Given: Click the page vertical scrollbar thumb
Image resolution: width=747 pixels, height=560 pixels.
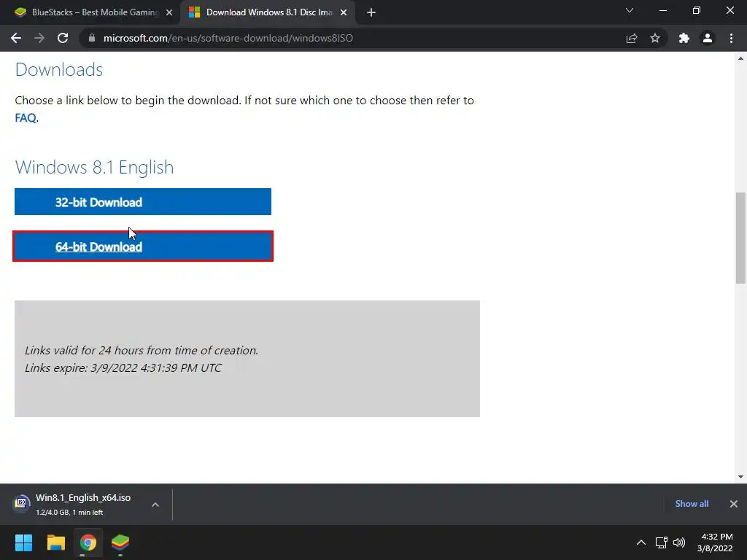Looking at the screenshot, I should (x=740, y=238).
